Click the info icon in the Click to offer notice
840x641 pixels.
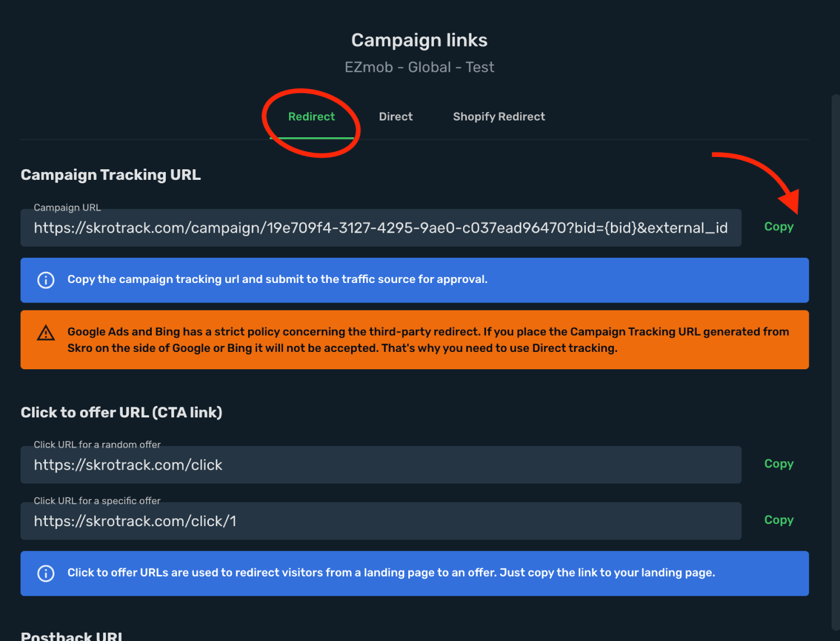coord(46,573)
